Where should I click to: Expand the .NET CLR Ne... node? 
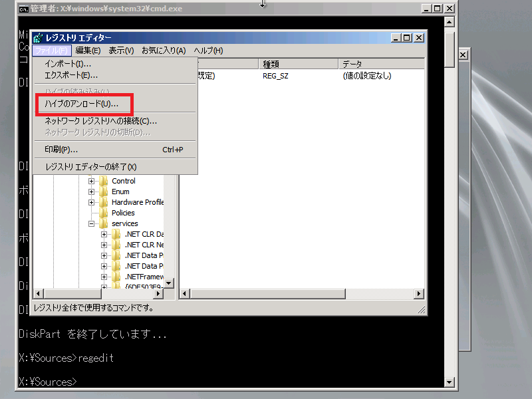(104, 245)
